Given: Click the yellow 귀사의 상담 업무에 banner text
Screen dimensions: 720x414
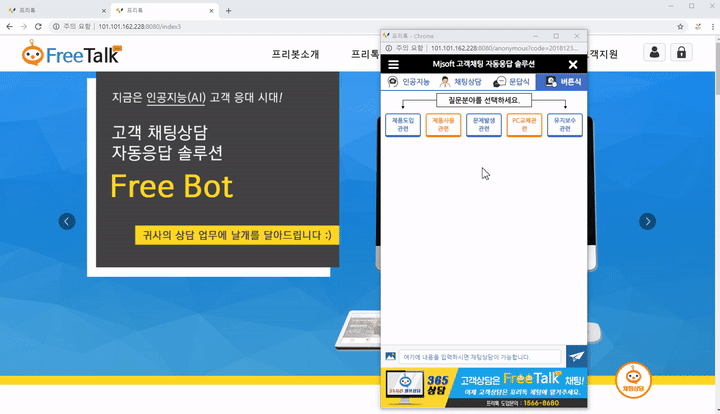Looking at the screenshot, I should (x=237, y=235).
